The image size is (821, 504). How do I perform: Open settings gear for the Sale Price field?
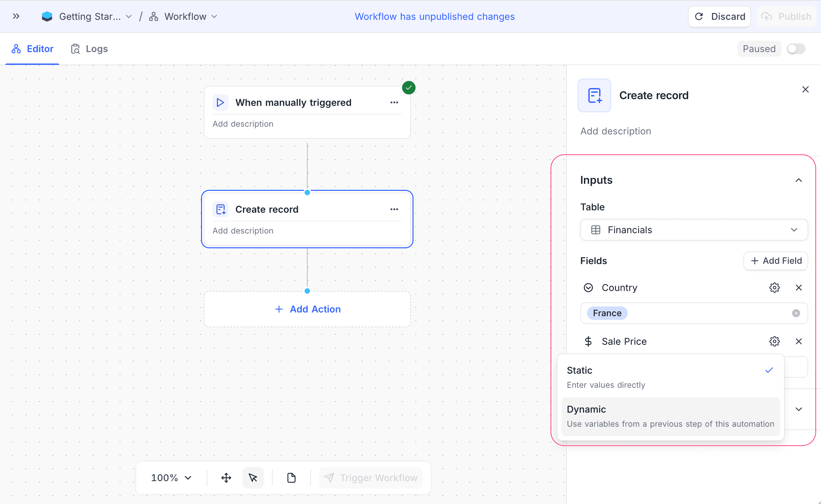click(x=775, y=341)
